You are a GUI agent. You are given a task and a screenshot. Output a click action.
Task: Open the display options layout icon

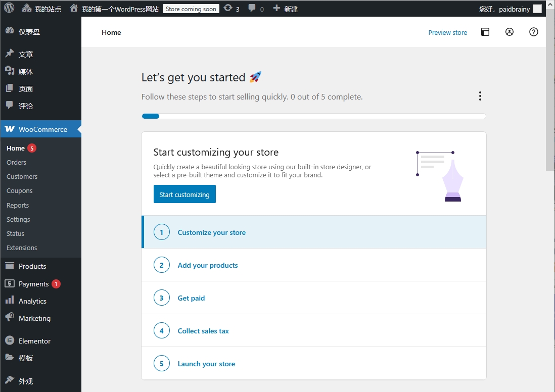(x=485, y=32)
